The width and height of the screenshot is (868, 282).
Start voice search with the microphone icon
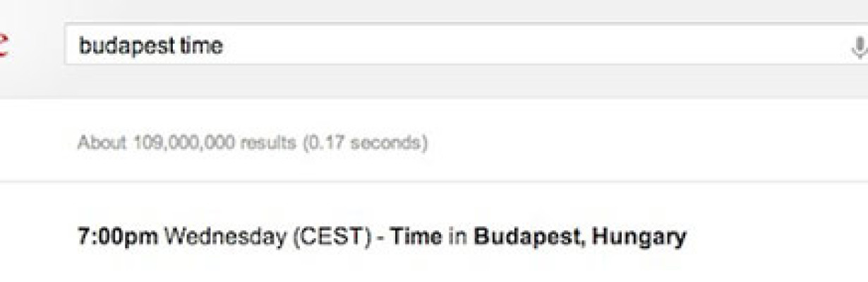tap(858, 47)
